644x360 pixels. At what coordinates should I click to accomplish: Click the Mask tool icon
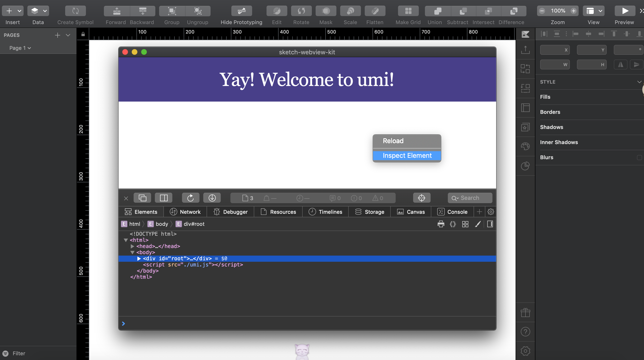(326, 11)
